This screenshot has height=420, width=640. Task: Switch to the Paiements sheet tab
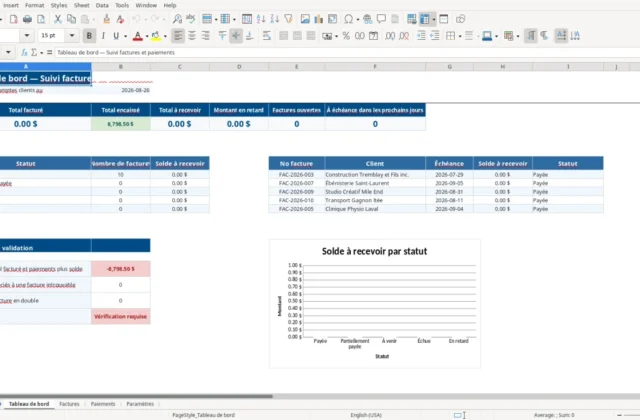pos(103,404)
